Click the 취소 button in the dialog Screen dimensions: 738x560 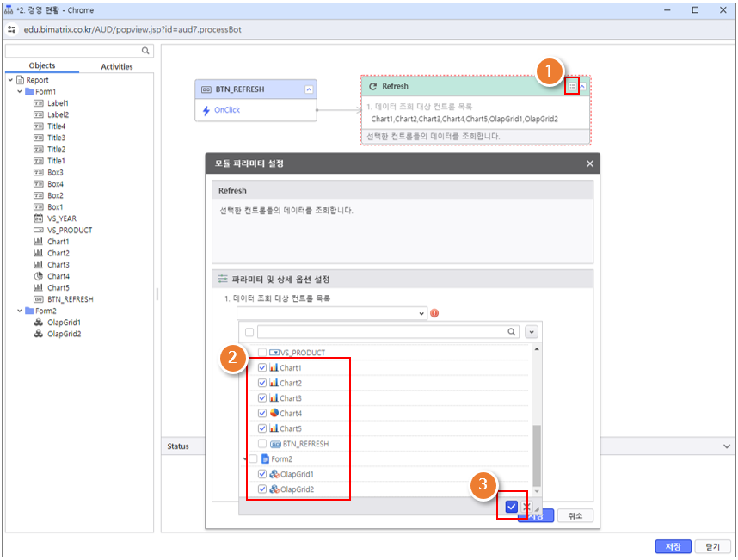click(575, 516)
